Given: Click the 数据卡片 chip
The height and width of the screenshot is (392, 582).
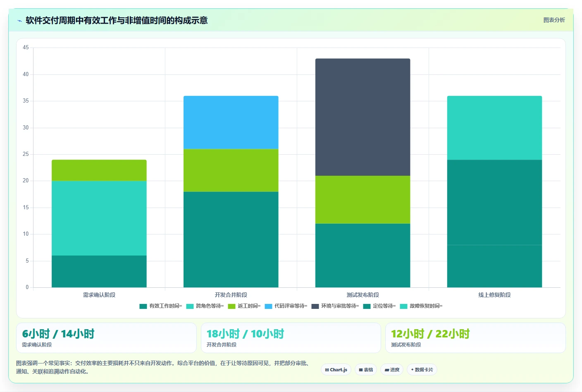Looking at the screenshot, I should coord(422,370).
